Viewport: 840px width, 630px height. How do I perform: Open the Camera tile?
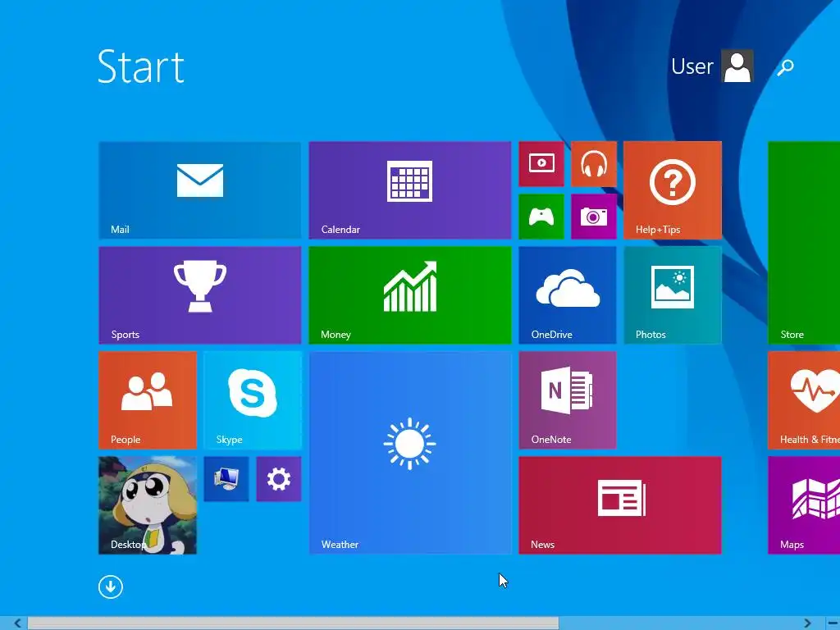tap(594, 217)
